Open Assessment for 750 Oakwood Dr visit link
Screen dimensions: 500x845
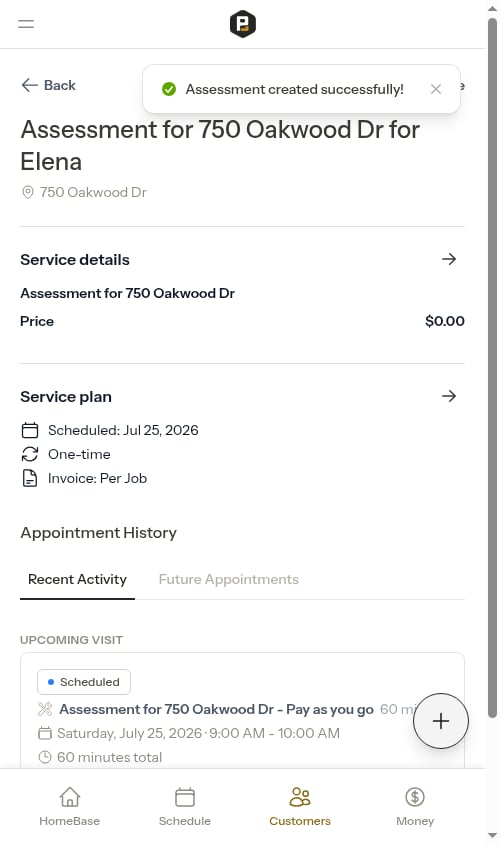216,709
